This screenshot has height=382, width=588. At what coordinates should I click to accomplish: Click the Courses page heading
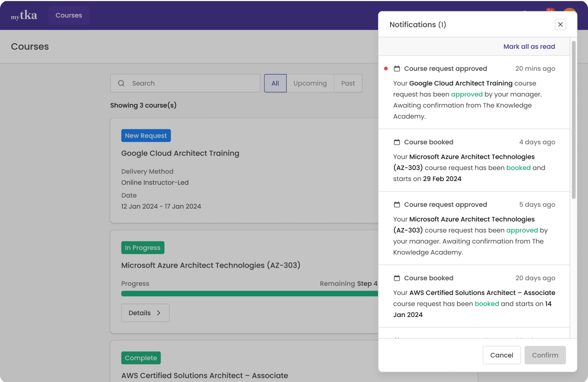(x=30, y=46)
